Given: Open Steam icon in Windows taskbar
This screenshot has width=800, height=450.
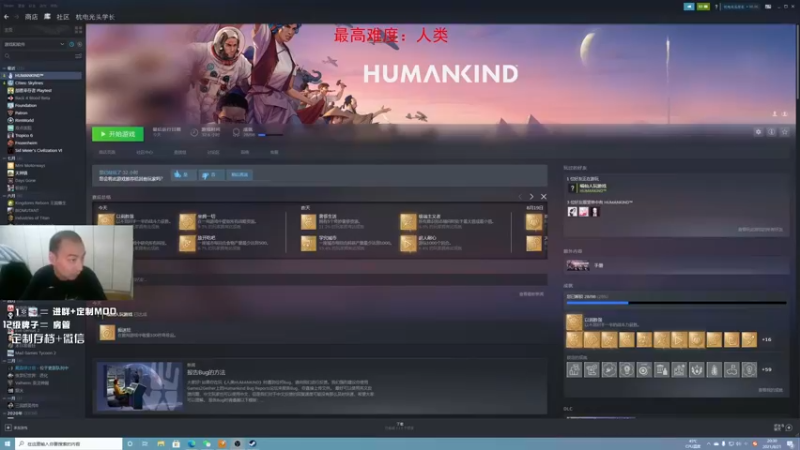Looking at the screenshot, I should [x=253, y=444].
